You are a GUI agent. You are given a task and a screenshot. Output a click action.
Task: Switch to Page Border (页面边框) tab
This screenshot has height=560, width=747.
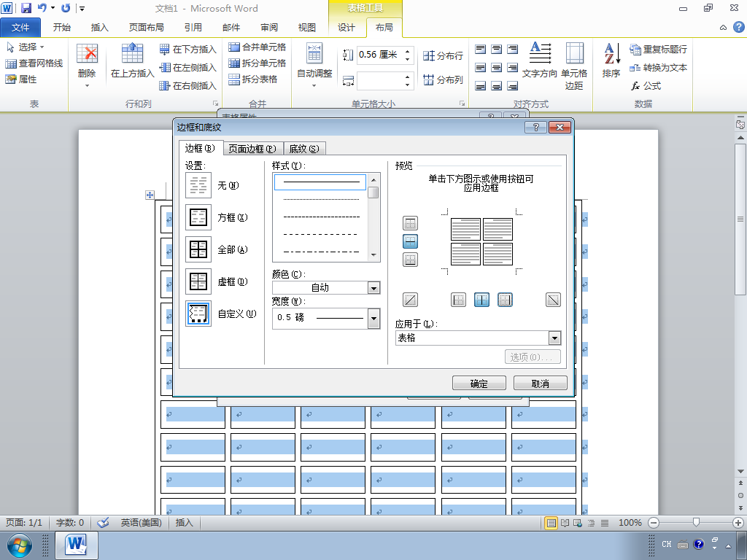pyautogui.click(x=252, y=149)
